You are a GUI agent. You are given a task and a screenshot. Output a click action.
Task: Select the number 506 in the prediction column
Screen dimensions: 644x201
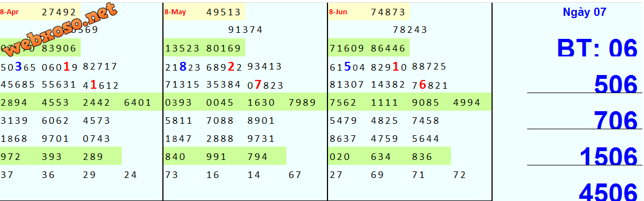tap(615, 85)
